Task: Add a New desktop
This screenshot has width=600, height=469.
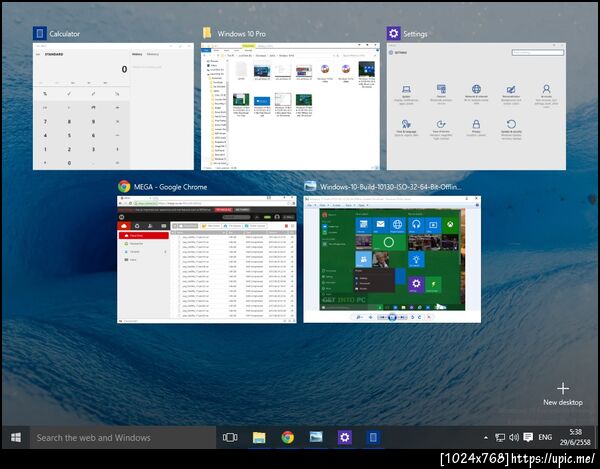Action: 563,394
